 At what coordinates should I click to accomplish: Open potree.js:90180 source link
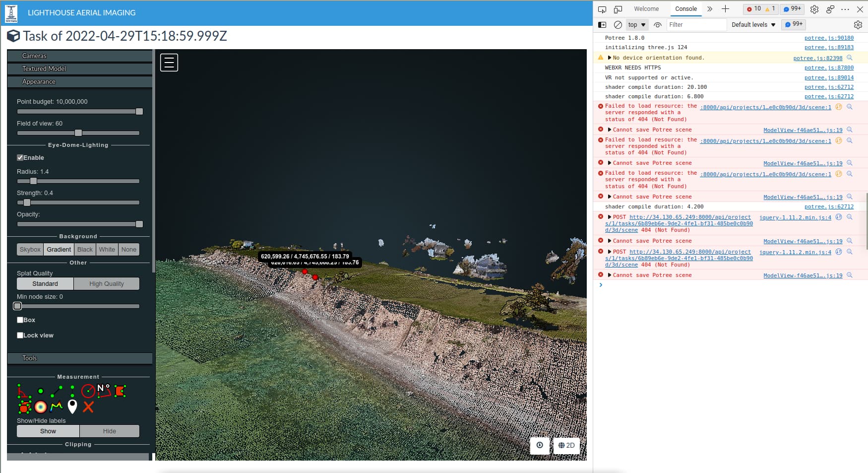(829, 38)
